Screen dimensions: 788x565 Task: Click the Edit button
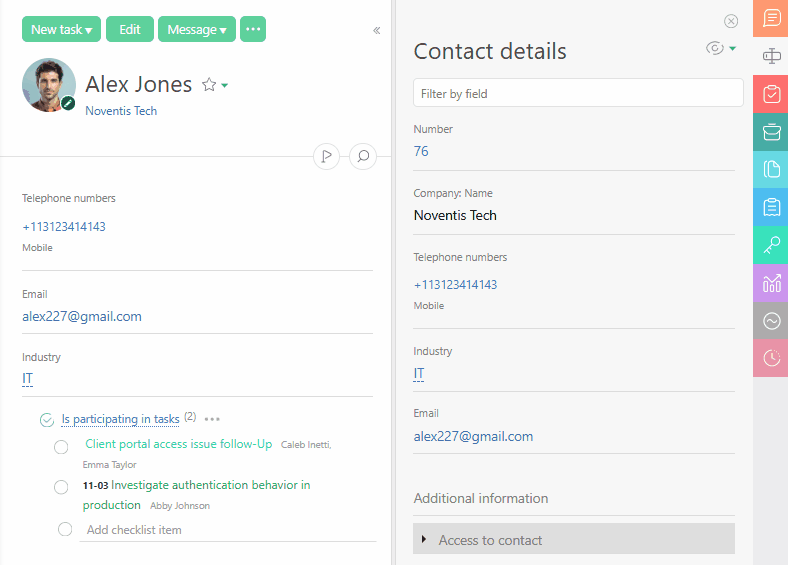coord(130,30)
